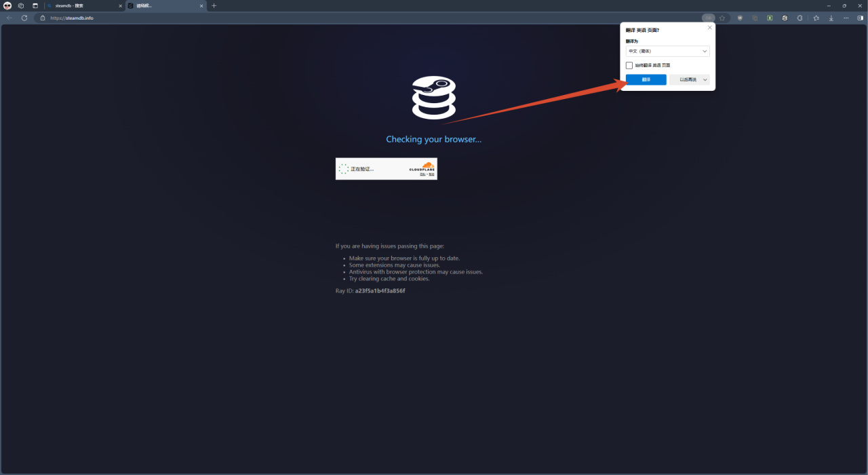Open the green extension icon
Image resolution: width=868 pixels, height=475 pixels.
click(770, 18)
